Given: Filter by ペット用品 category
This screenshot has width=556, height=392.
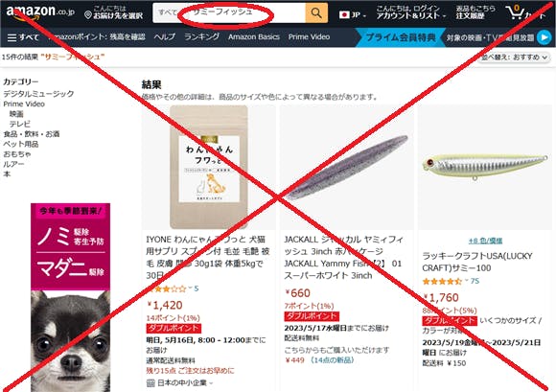Looking at the screenshot, I should 21,144.
